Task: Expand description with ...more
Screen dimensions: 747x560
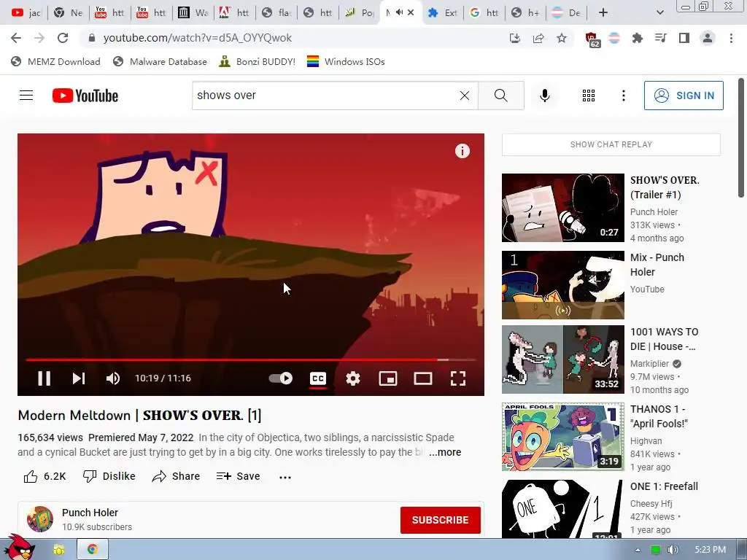Action: pyautogui.click(x=445, y=452)
